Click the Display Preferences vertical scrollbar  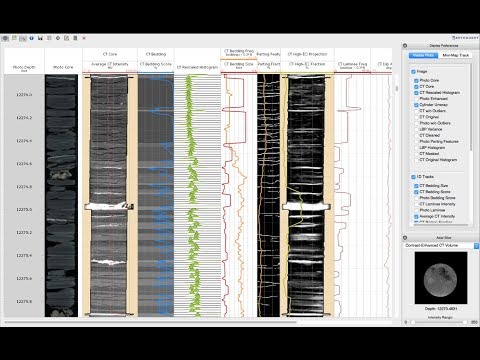click(471, 107)
